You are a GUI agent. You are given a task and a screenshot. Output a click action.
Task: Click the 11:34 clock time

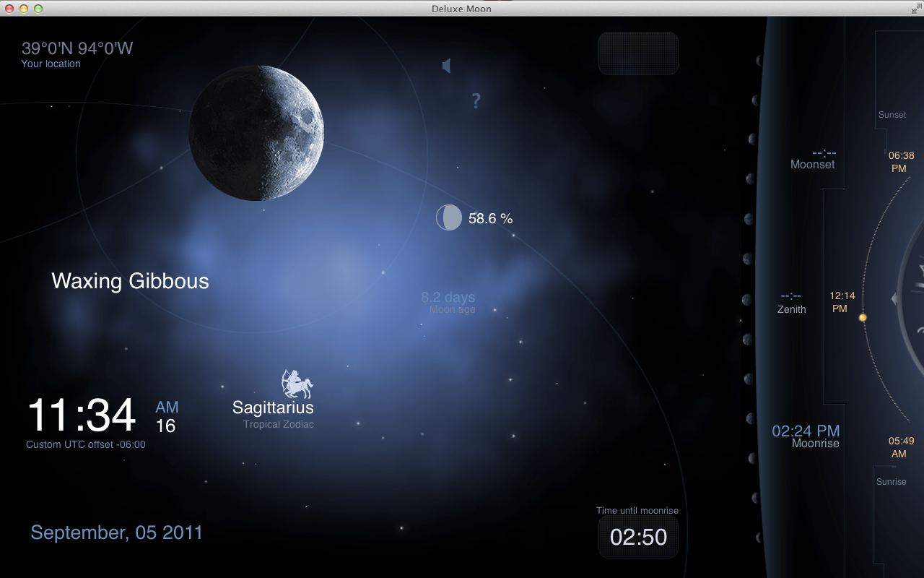point(82,415)
